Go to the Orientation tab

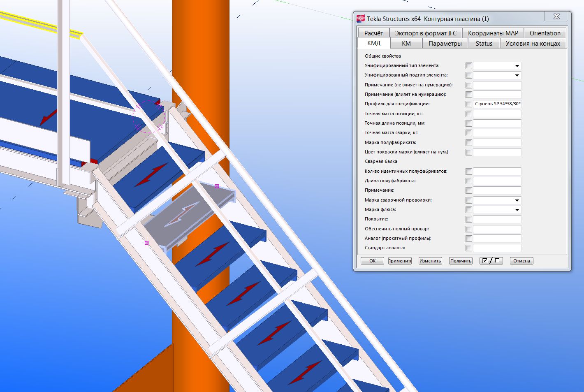(545, 33)
